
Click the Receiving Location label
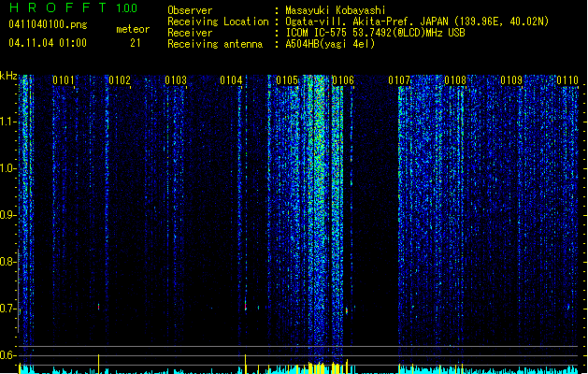(x=218, y=22)
